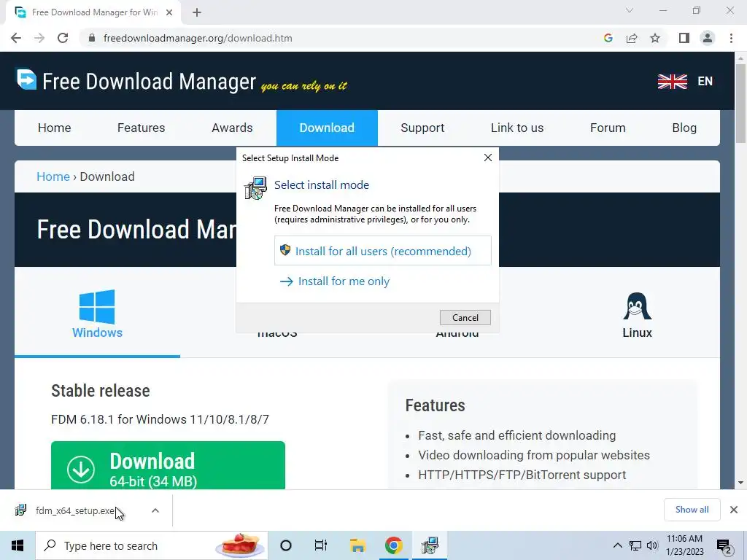Viewport: 747px width, 560px height.
Task: Open the Awards navigation tab
Action: [x=232, y=128]
